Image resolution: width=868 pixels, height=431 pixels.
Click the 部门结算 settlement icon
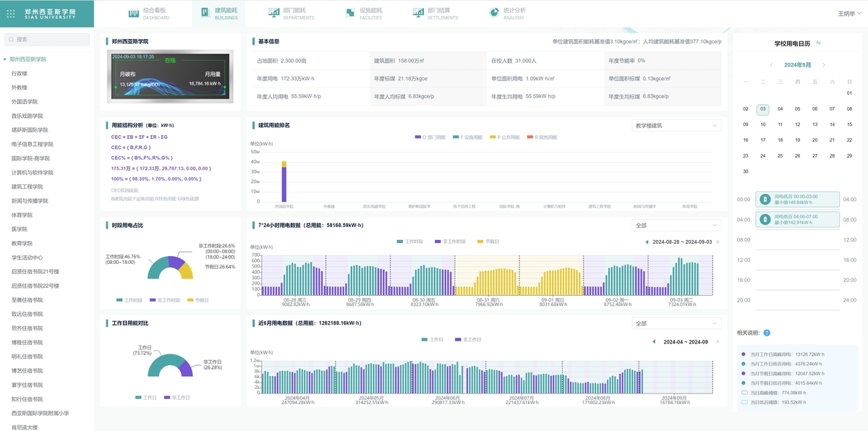tap(418, 13)
